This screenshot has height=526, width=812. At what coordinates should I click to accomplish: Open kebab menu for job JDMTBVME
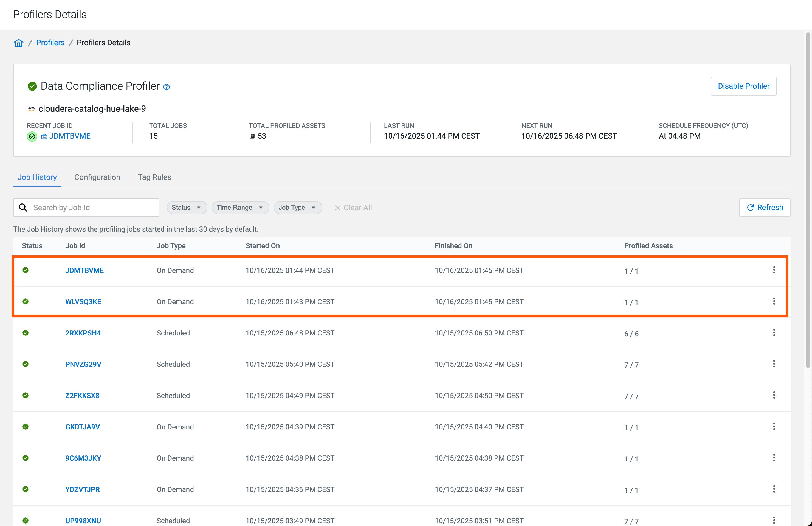tap(774, 270)
